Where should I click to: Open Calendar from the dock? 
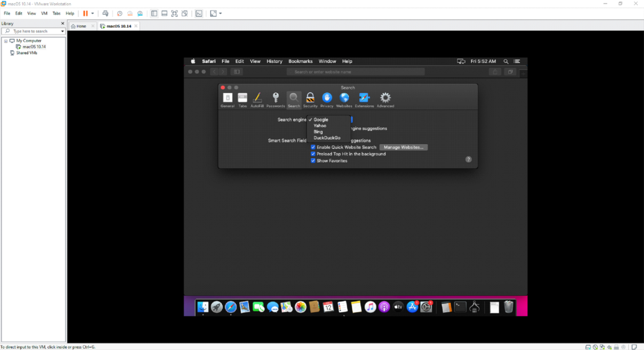(x=328, y=307)
